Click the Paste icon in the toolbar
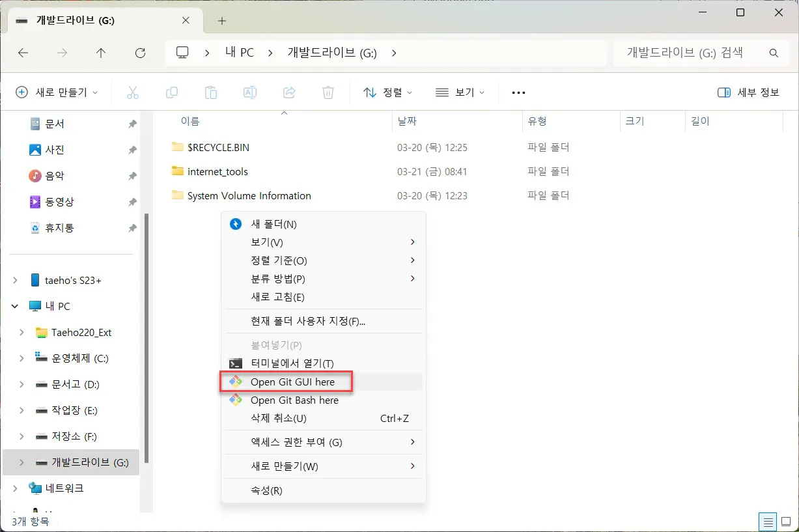This screenshot has height=532, width=799. (211, 92)
